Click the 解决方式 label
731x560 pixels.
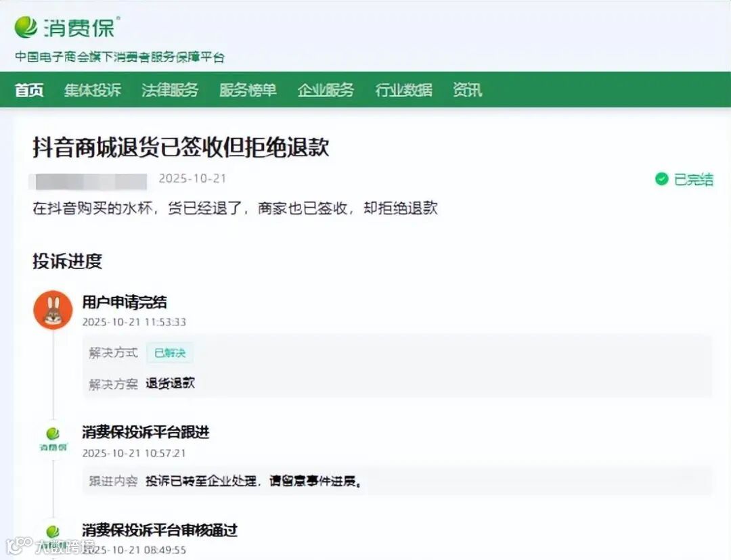click(x=113, y=353)
